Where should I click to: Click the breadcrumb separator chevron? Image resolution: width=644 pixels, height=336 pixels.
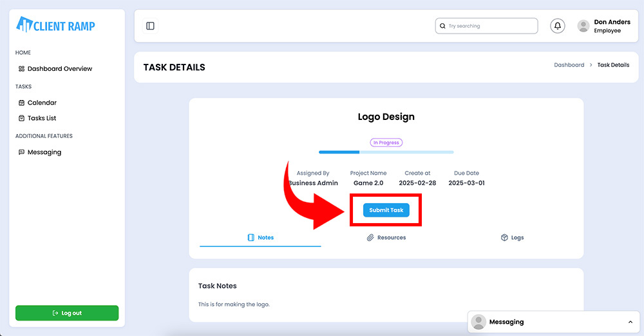coord(591,65)
